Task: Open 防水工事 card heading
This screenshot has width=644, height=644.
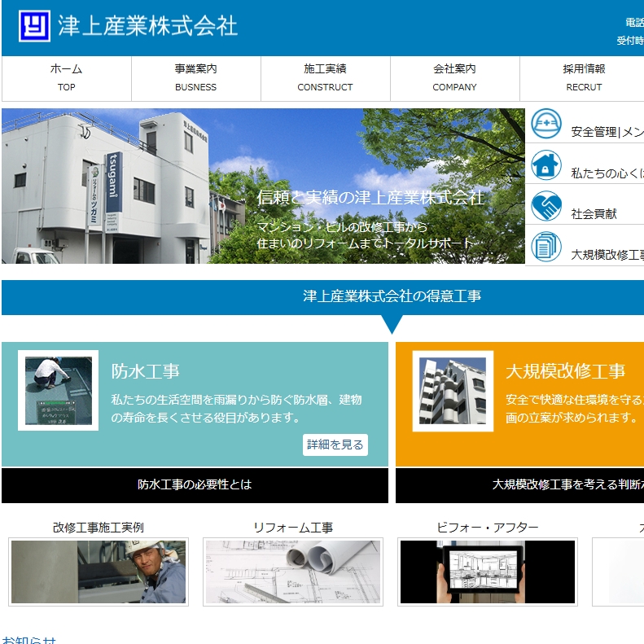Action: click(146, 371)
